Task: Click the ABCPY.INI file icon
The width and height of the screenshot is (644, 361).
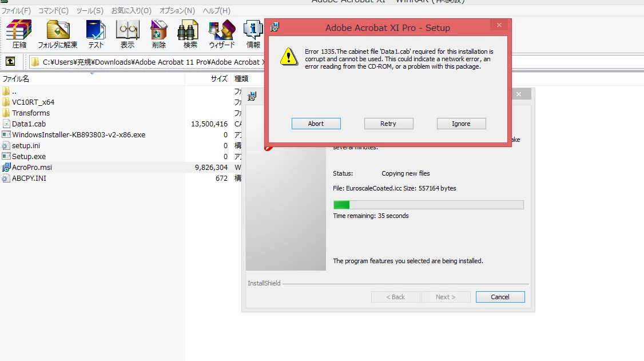Action: (x=6, y=178)
